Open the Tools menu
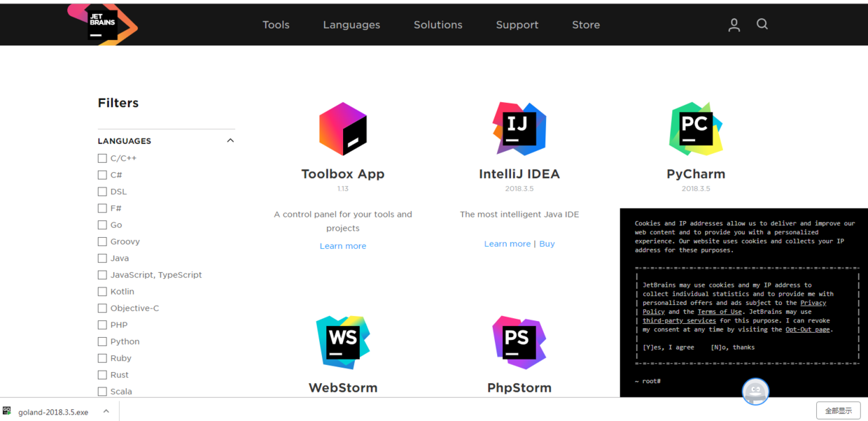The image size is (868, 421). [276, 24]
